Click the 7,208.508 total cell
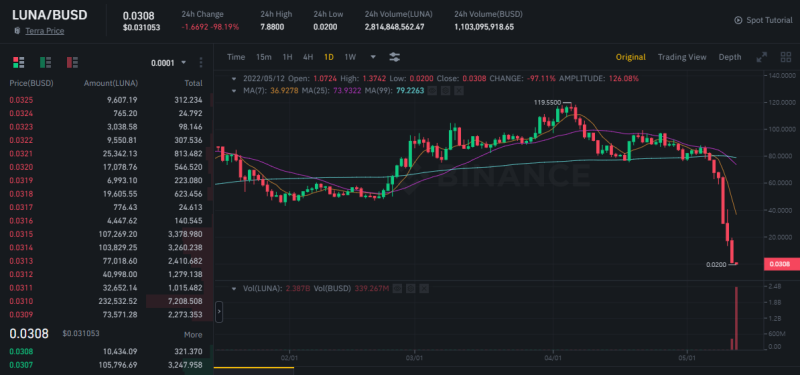The height and width of the screenshot is (375, 800). [185, 301]
